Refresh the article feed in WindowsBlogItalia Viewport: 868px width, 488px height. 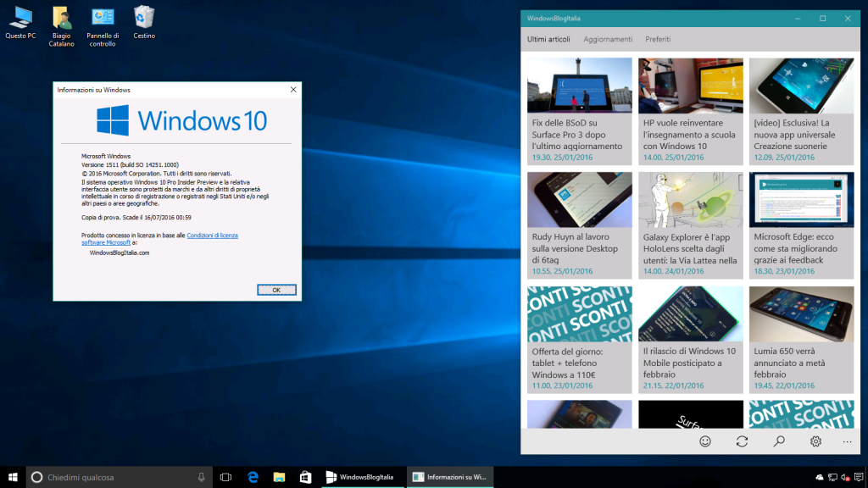pyautogui.click(x=741, y=441)
